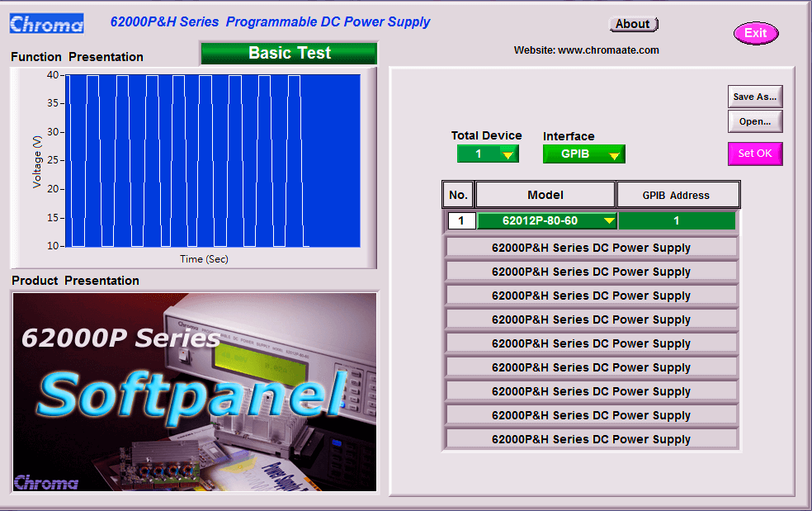Click the website text www.chromaate.com

[608, 50]
